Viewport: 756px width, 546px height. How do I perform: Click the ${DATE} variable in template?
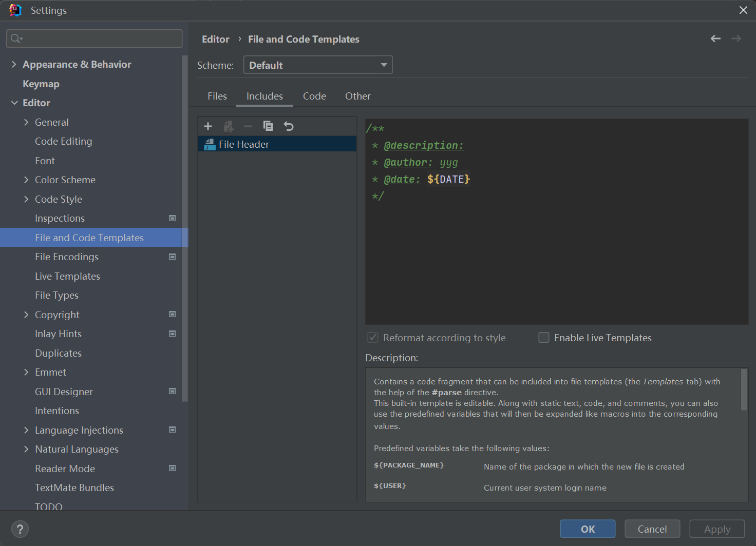(448, 179)
